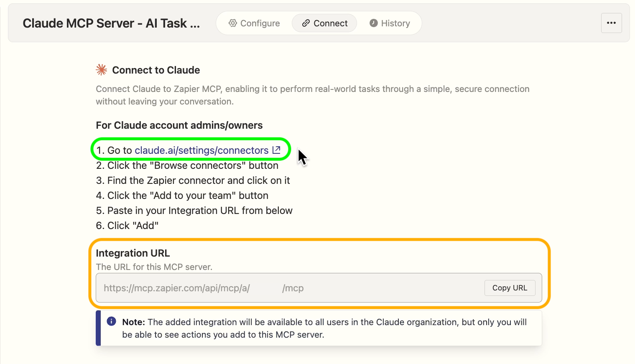Open the ellipsis options menu
The height and width of the screenshot is (364, 635).
click(x=611, y=23)
